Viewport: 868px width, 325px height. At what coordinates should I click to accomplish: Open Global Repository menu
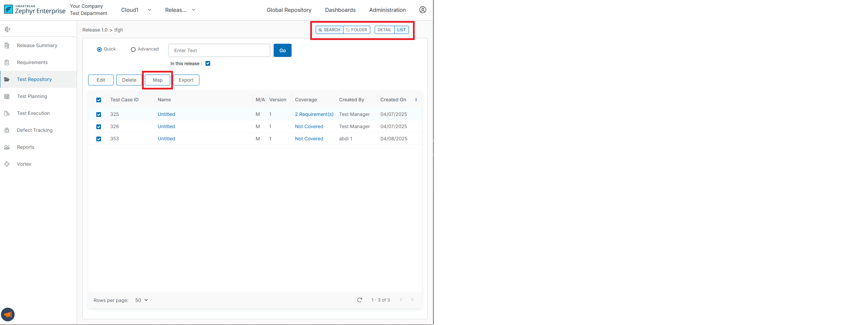(x=289, y=10)
